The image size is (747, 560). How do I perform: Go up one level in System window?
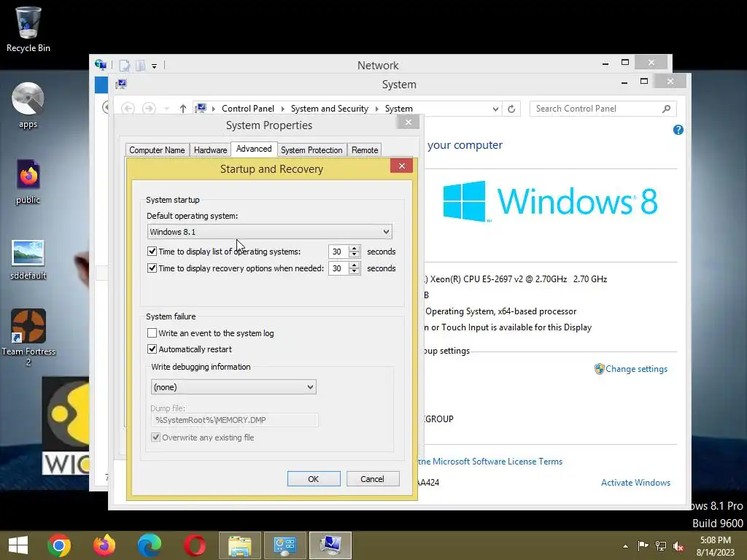[x=183, y=109]
